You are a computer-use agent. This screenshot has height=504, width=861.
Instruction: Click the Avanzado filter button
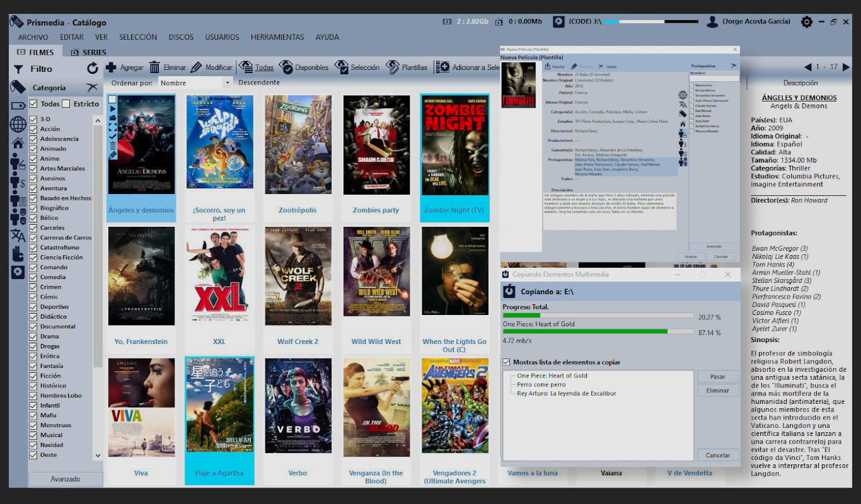[66, 479]
